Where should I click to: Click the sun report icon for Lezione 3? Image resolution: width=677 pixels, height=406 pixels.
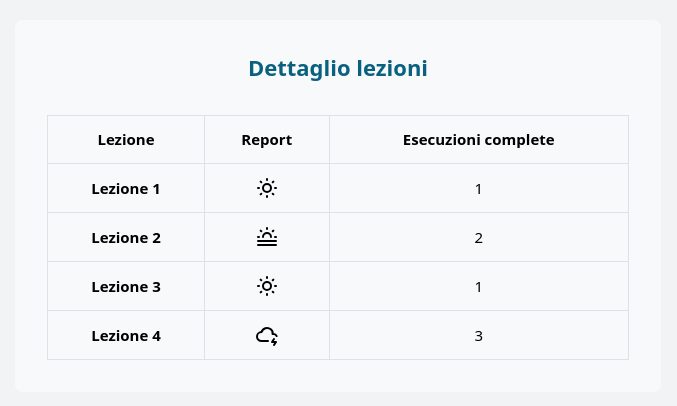point(267,286)
